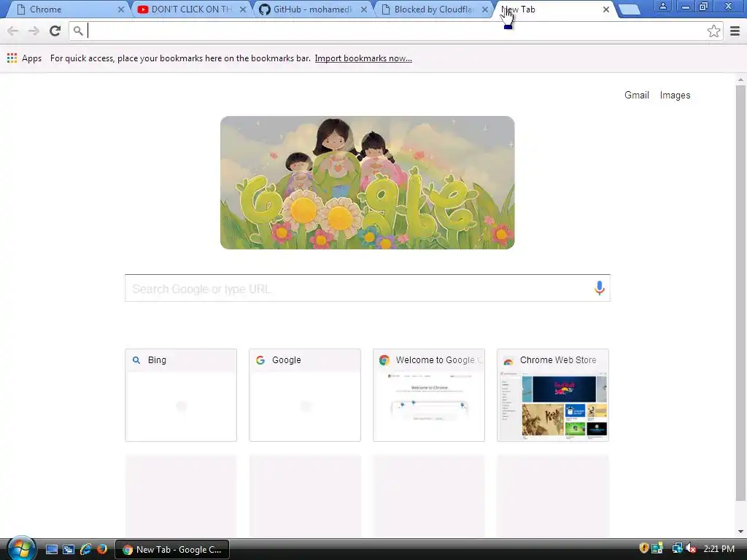Close the YouTube DON'T CLICK tab
This screenshot has height=560, width=747.
(242, 9)
